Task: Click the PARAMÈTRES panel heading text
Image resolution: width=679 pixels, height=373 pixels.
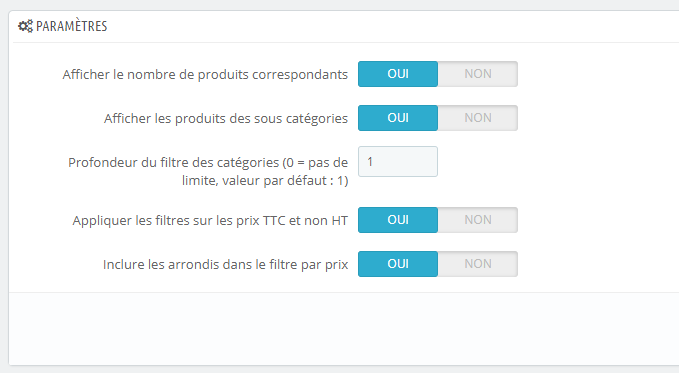Action: (71, 26)
